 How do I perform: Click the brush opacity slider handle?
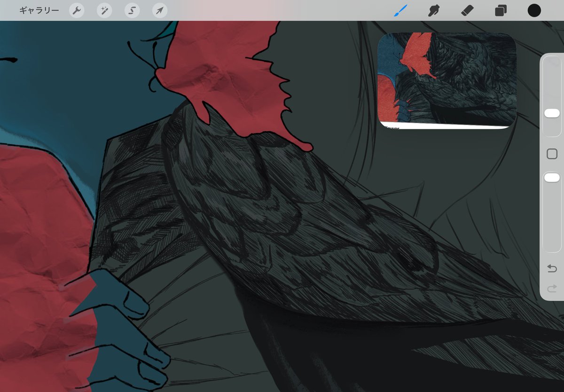pyautogui.click(x=552, y=177)
